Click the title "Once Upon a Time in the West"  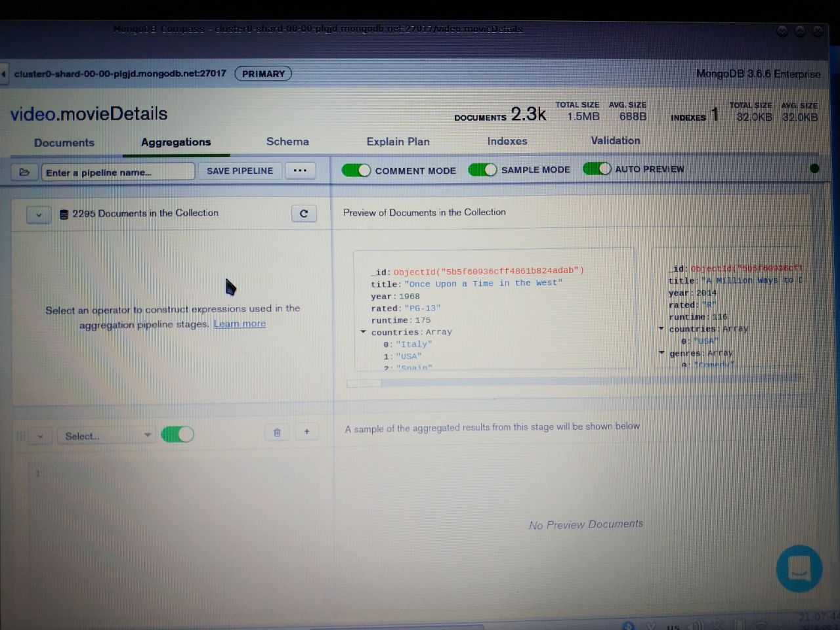point(483,283)
